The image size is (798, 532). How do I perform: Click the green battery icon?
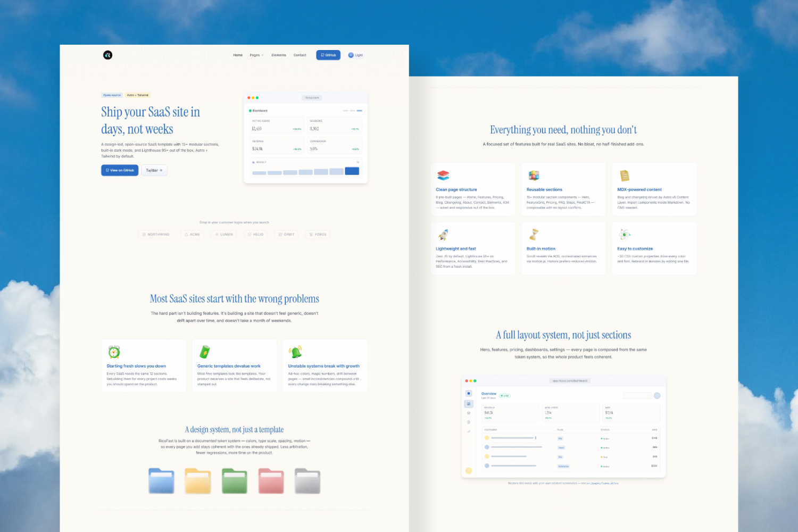pos(205,352)
